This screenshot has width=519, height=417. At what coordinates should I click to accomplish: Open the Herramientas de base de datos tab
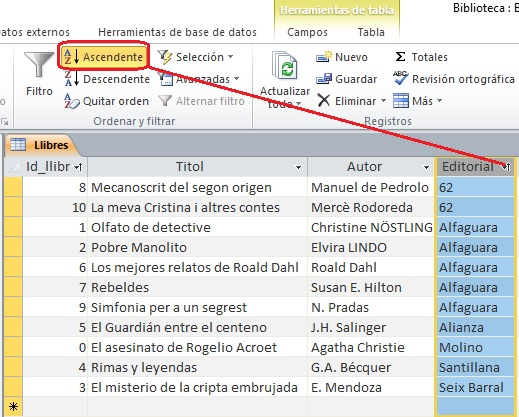[177, 32]
